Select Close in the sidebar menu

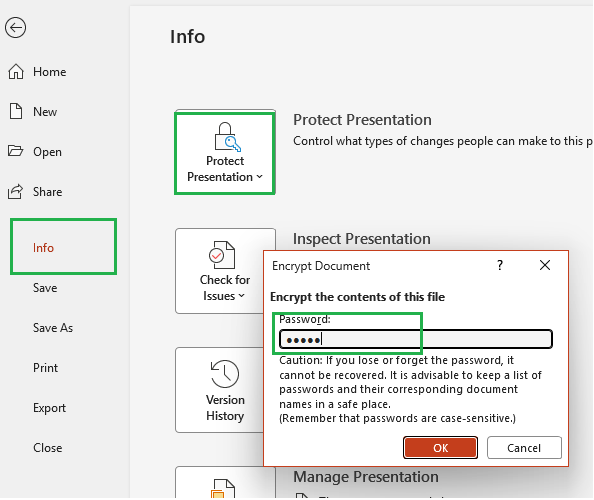click(x=48, y=448)
